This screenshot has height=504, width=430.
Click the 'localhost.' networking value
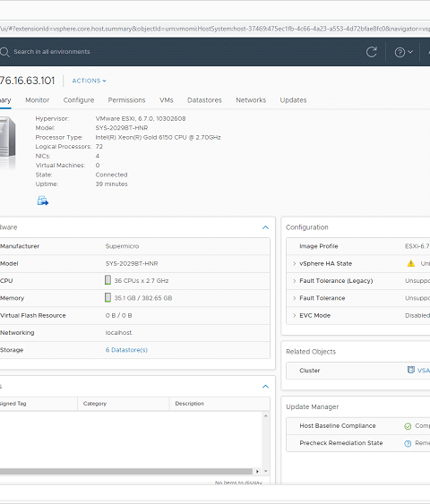tap(119, 333)
